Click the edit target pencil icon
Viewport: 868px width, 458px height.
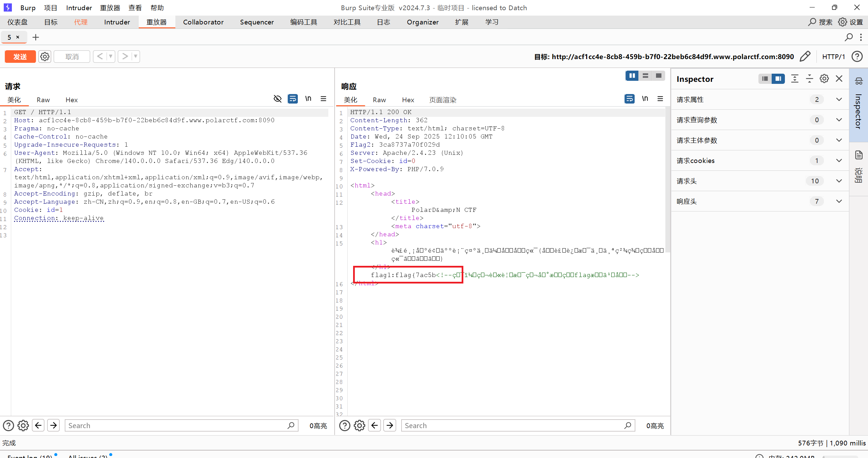(805, 56)
